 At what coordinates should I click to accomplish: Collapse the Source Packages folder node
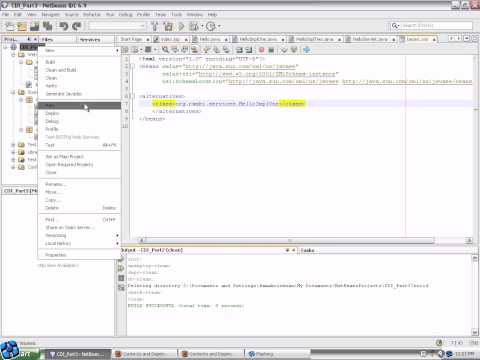[13, 92]
